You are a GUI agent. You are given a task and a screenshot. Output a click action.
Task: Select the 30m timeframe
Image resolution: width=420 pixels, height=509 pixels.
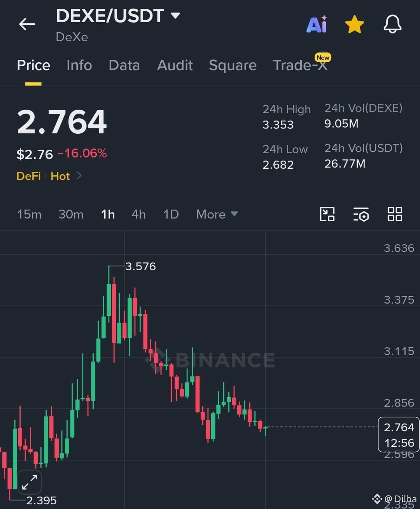click(x=71, y=214)
